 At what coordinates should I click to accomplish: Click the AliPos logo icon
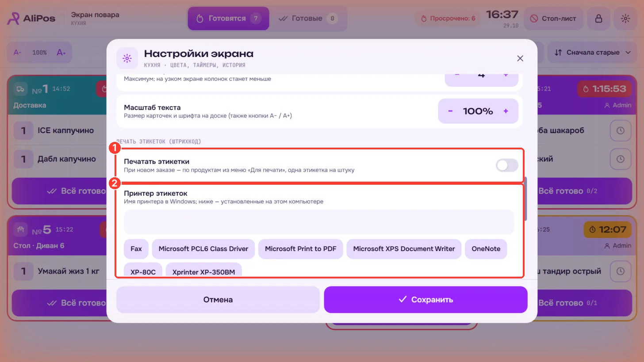tap(13, 19)
